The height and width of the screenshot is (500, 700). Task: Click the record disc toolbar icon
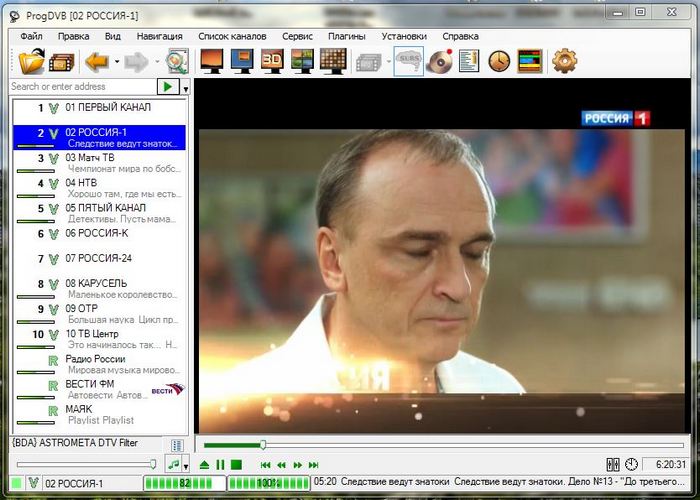coord(439,62)
